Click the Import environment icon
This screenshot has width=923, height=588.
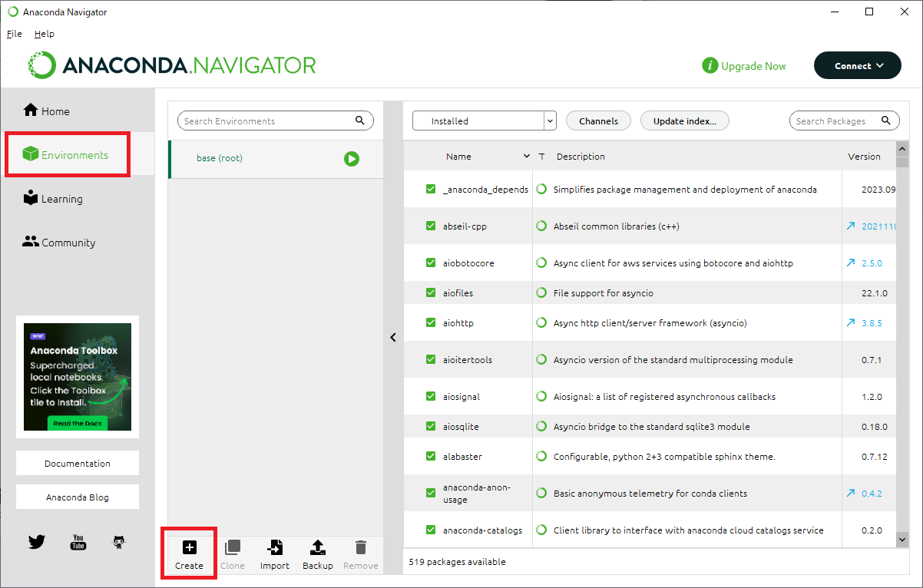click(x=274, y=547)
